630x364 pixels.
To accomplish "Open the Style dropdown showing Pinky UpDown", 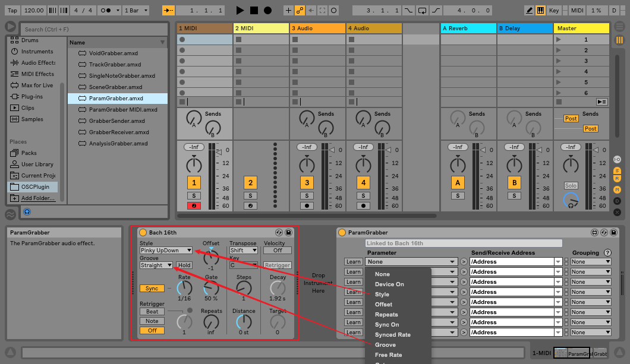I will pyautogui.click(x=166, y=251).
